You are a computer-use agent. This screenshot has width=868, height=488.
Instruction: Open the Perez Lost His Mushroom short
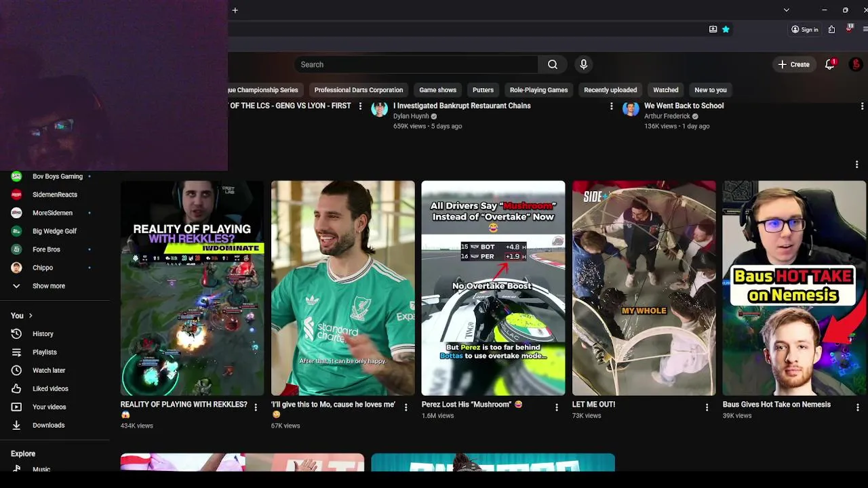493,288
